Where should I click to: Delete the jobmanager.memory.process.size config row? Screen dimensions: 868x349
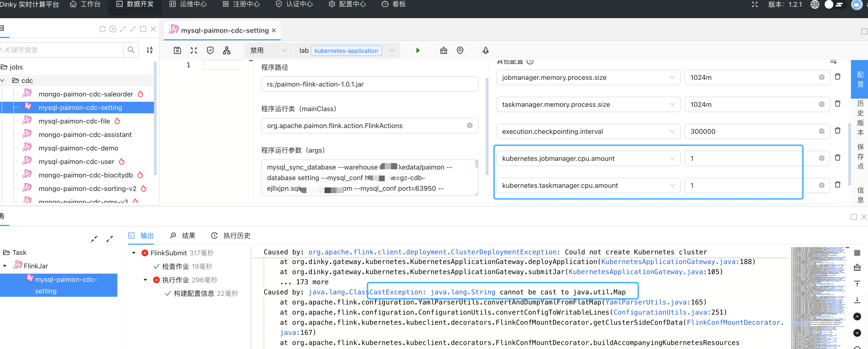tap(837, 77)
